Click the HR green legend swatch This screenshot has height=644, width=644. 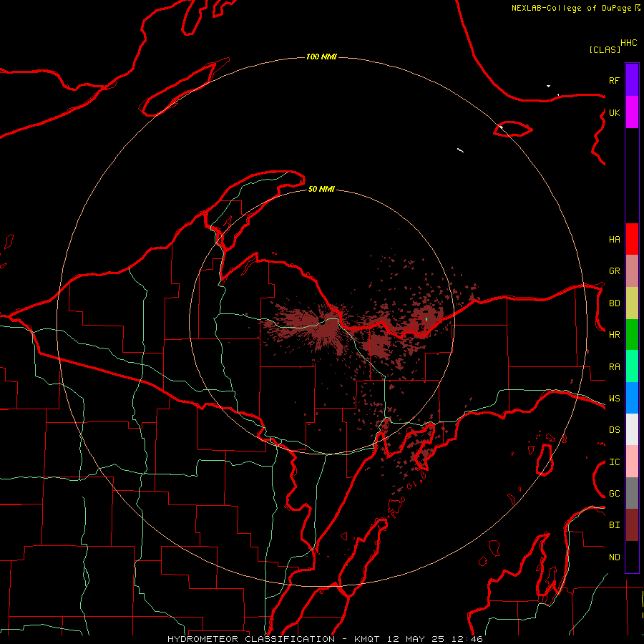tap(632, 334)
